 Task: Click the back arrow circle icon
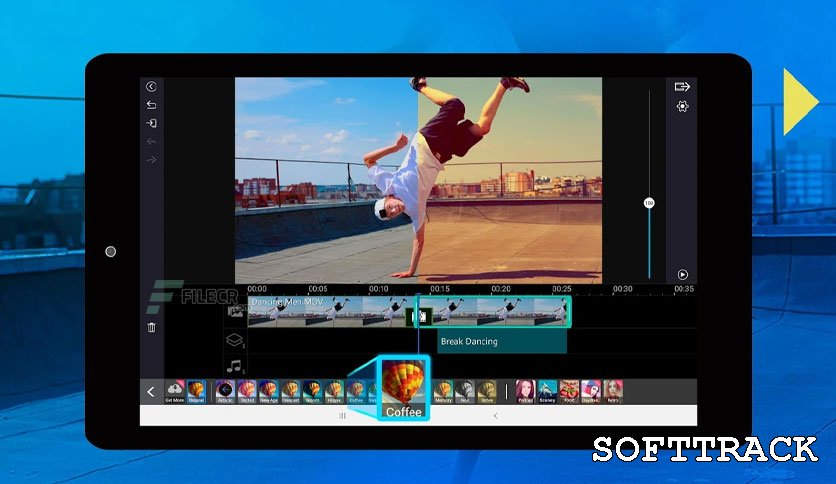pyautogui.click(x=151, y=87)
